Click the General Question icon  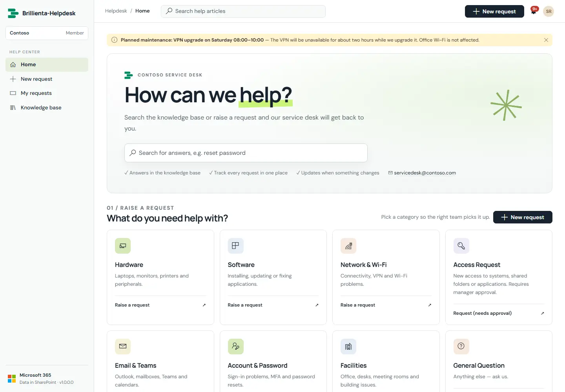tap(461, 347)
